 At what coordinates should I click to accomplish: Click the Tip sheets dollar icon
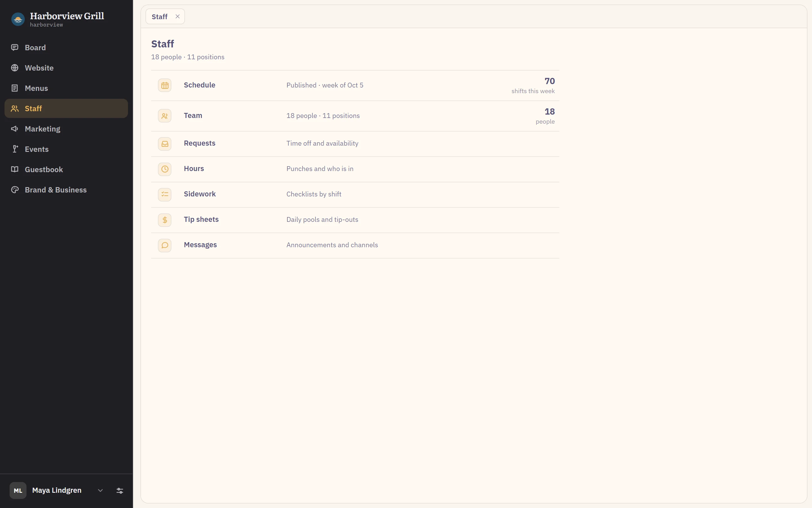165,220
